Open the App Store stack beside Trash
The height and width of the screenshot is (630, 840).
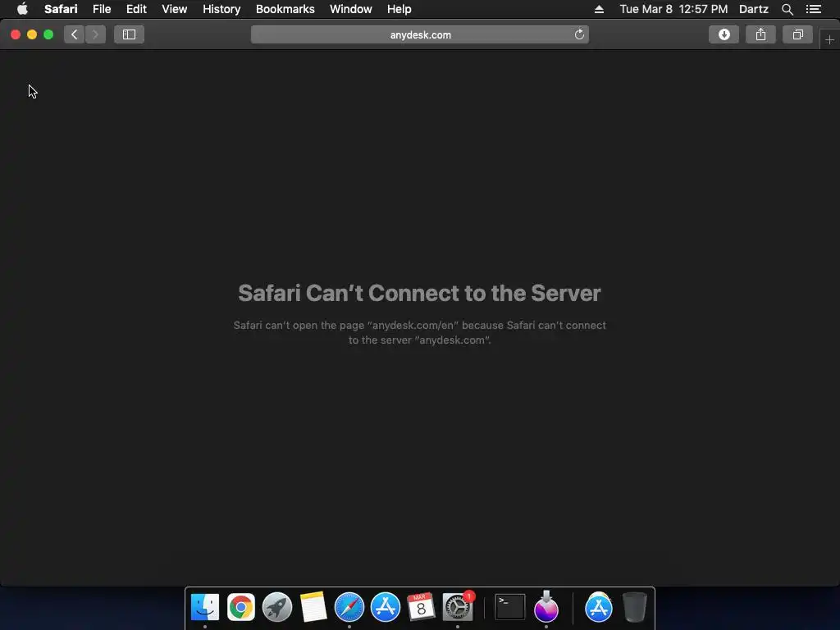tap(598, 607)
